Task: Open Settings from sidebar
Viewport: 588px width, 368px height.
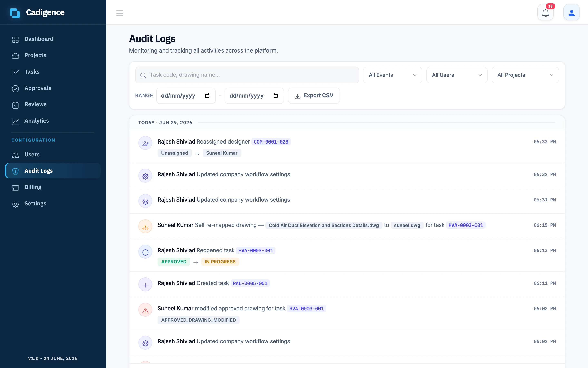Action: click(x=53, y=203)
